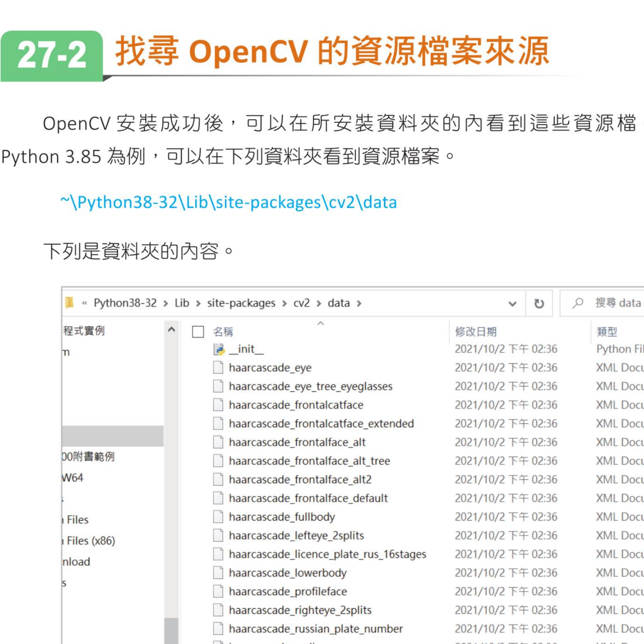Expand the chevron after Python38-32

(165, 303)
